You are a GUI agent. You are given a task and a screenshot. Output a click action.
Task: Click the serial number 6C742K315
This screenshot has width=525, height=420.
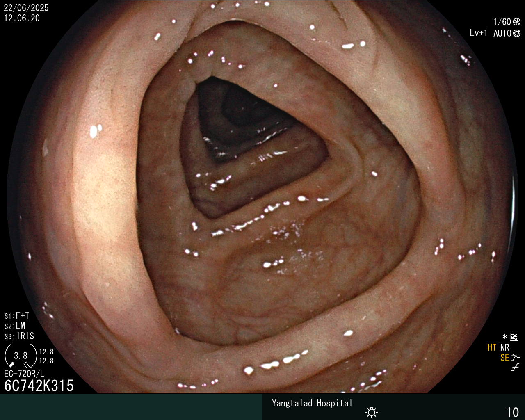(x=39, y=386)
